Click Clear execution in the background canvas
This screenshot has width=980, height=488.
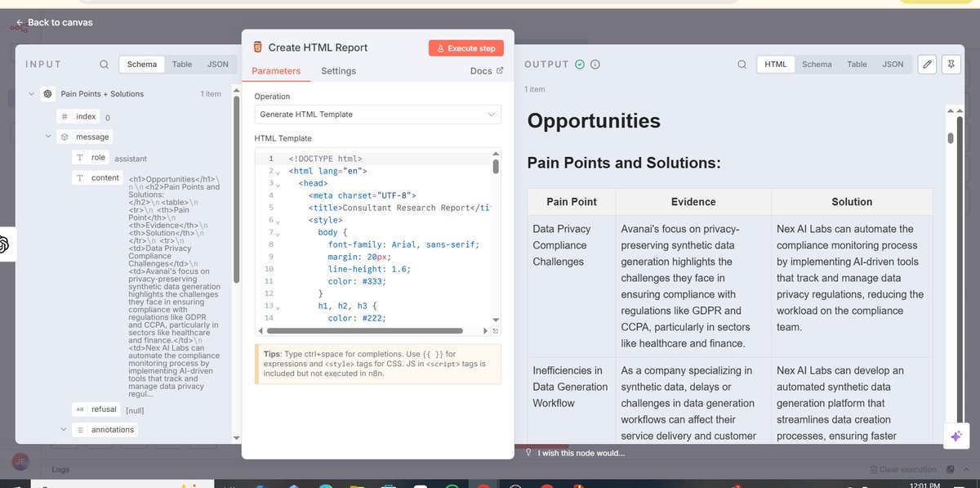903,470
